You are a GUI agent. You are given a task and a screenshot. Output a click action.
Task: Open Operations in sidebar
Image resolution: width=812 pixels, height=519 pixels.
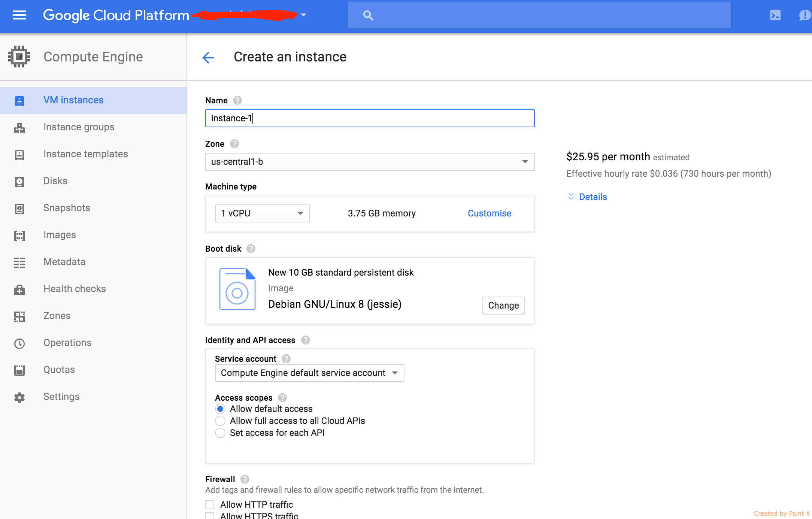click(x=93, y=343)
